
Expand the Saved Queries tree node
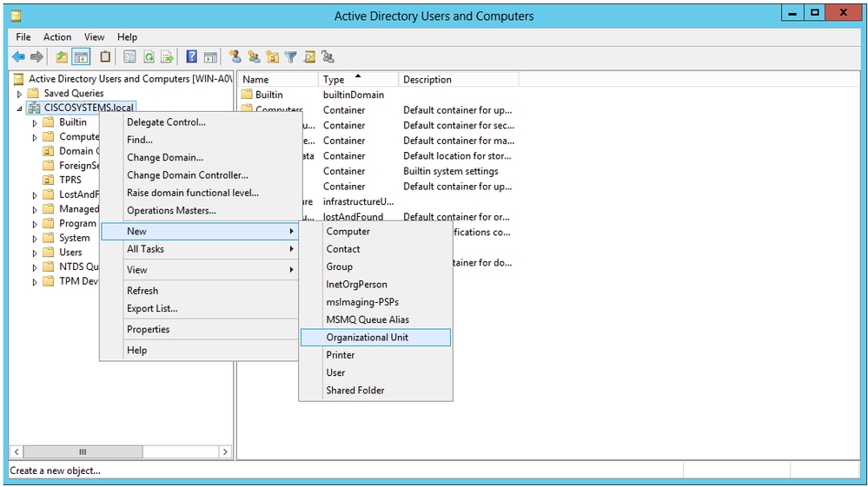point(19,94)
